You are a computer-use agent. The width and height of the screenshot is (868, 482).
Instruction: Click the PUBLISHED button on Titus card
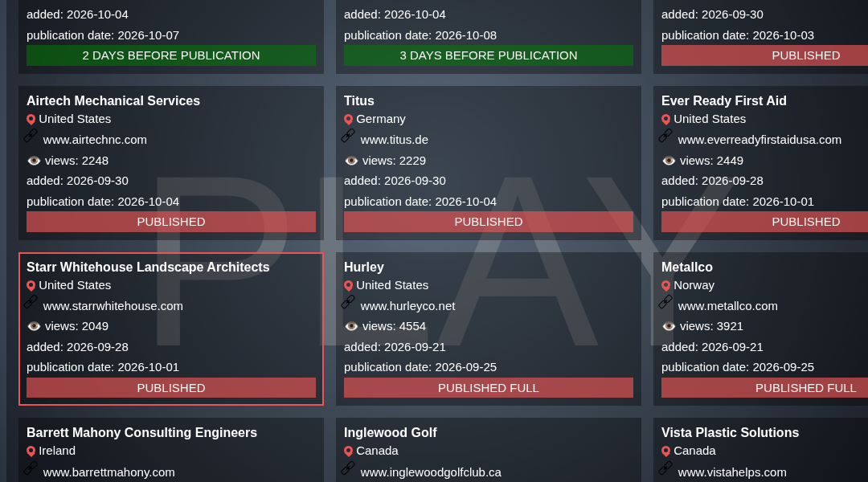tap(489, 222)
